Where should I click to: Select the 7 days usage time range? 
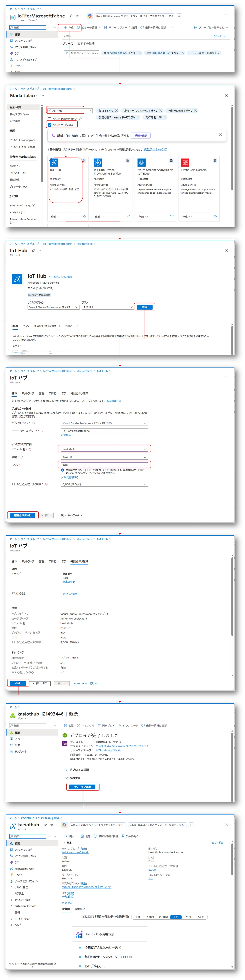tap(189, 917)
